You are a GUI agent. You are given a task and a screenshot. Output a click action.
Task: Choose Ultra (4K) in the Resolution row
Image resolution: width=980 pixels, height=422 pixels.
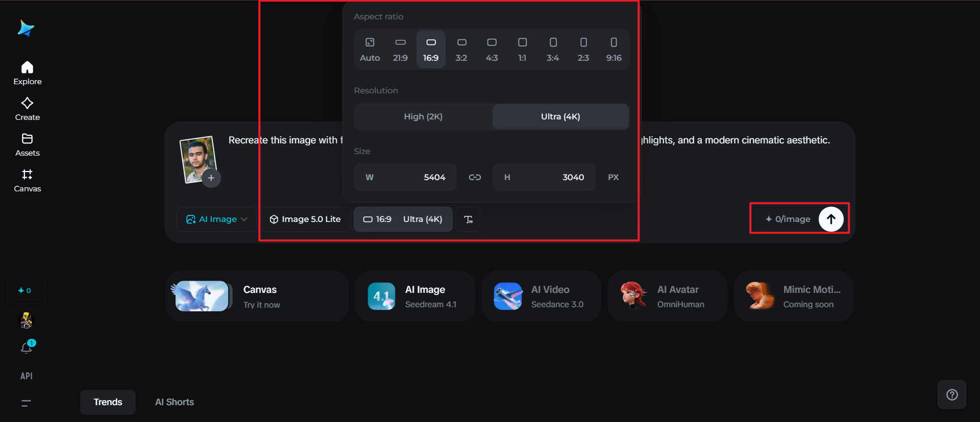pos(560,117)
